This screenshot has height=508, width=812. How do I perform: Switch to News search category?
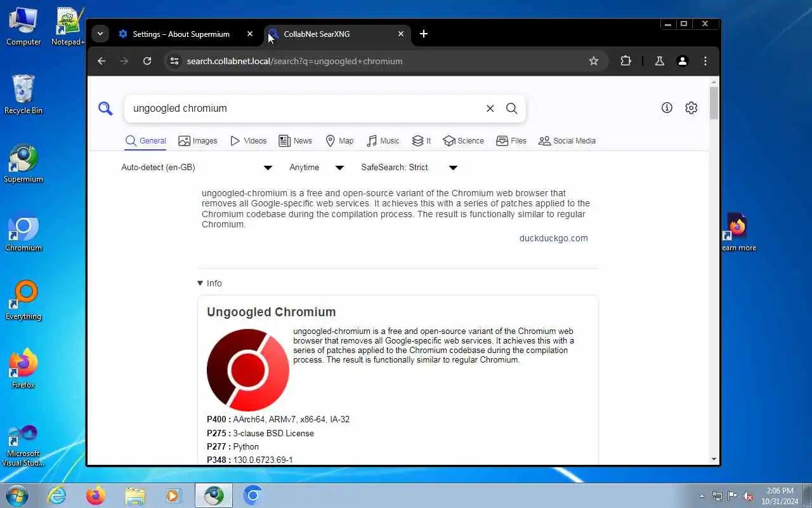coord(296,141)
